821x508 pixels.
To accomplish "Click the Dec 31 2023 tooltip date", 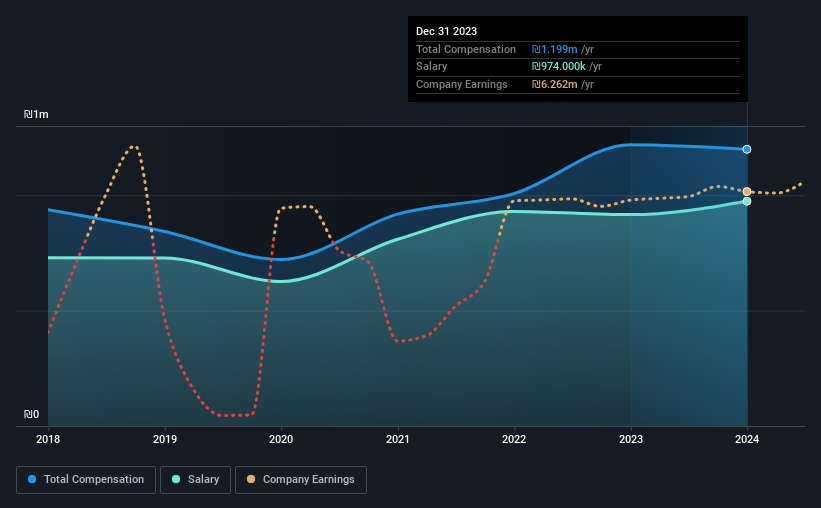I will (x=446, y=31).
